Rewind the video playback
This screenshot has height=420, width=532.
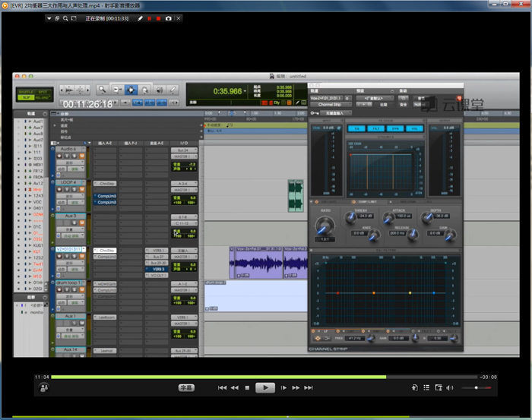click(235, 388)
